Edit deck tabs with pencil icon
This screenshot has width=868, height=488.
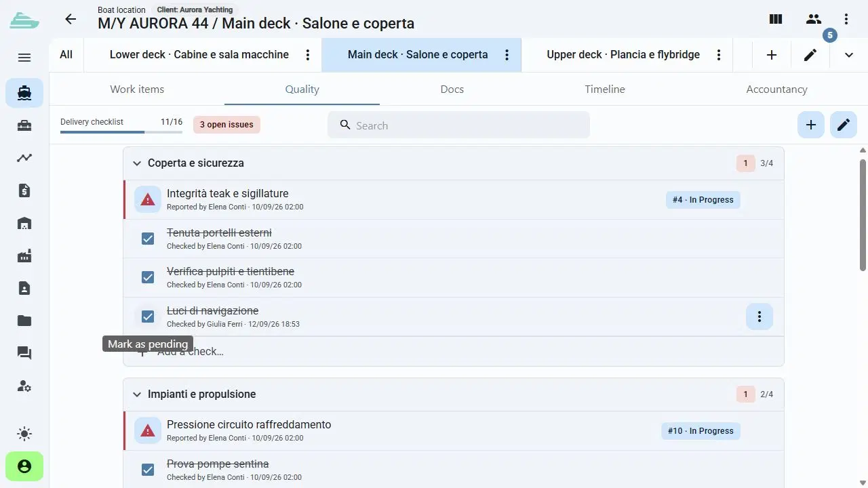(810, 55)
